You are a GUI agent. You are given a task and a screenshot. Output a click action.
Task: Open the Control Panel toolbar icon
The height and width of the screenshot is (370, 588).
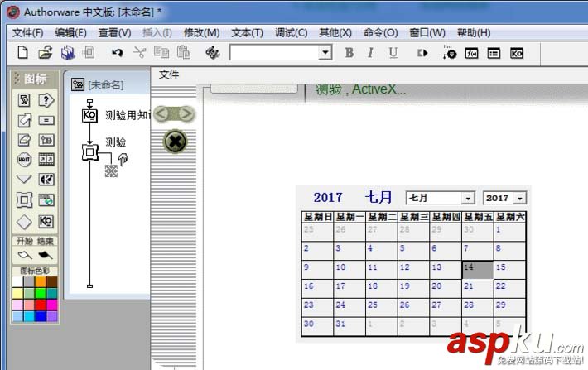[449, 53]
